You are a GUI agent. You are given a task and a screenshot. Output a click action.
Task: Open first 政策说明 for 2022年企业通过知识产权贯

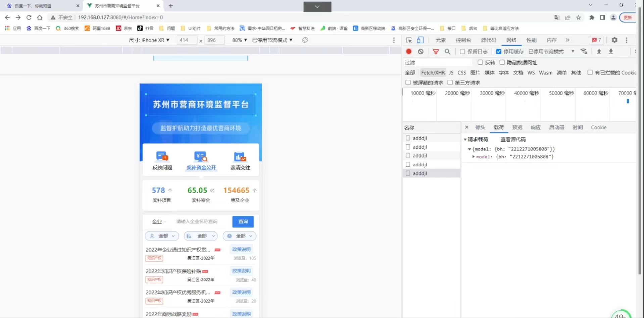click(x=241, y=249)
